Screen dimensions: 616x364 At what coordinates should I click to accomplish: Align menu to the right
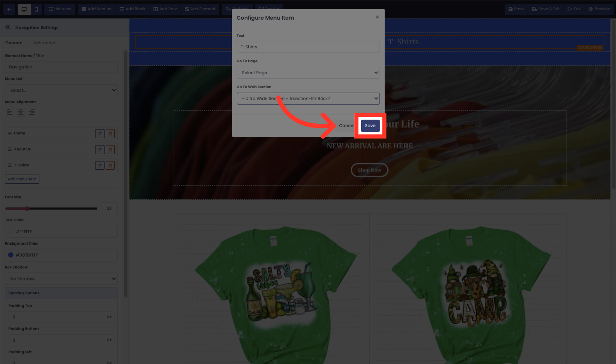coord(32,112)
